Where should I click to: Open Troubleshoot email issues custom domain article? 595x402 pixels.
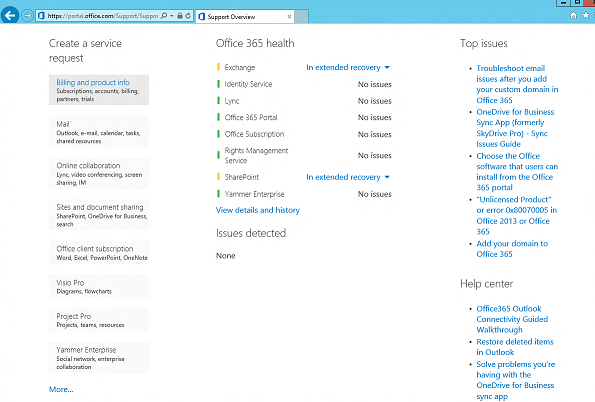coord(517,84)
